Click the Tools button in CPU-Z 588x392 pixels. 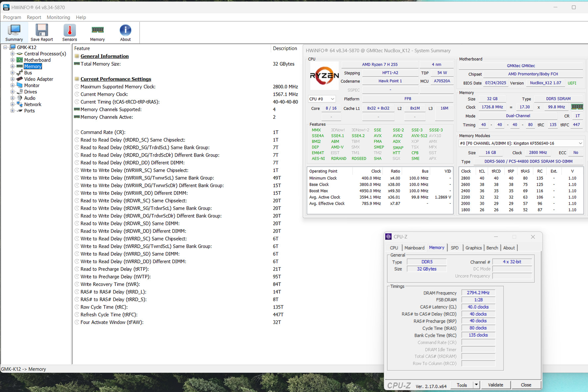pos(462,385)
